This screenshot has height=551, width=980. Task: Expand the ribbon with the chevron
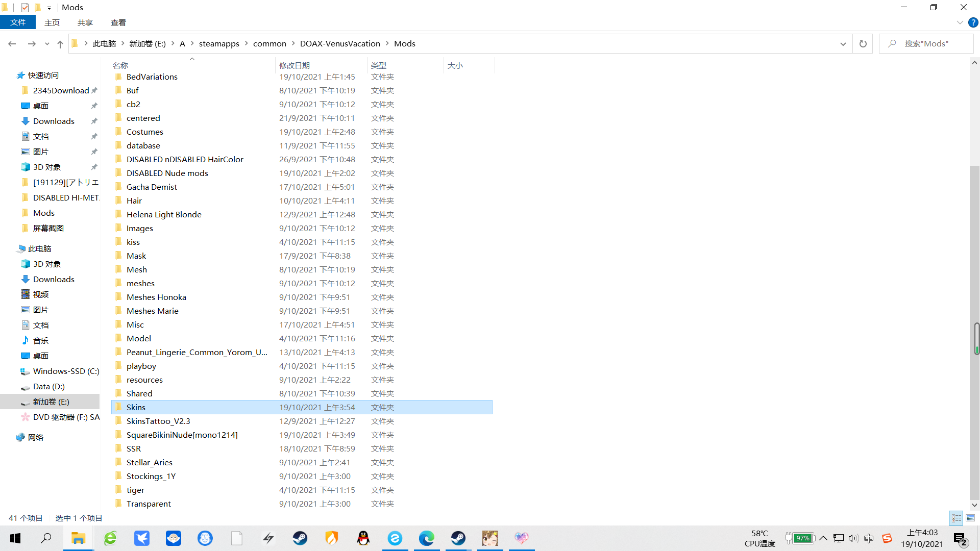click(x=960, y=22)
